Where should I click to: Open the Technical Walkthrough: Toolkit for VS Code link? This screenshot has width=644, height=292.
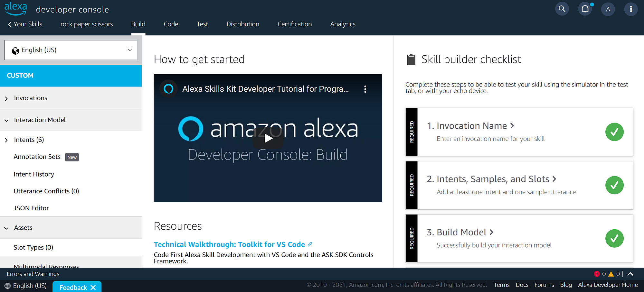tap(229, 244)
